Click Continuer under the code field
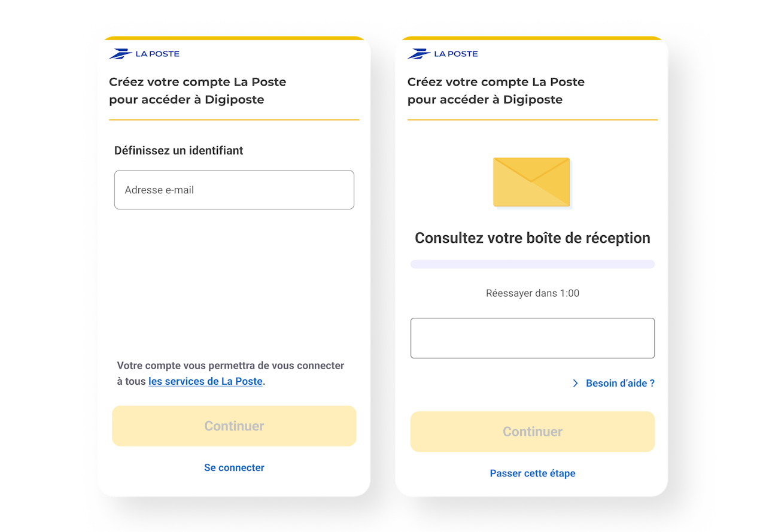The width and height of the screenshot is (766, 532). pos(533,431)
